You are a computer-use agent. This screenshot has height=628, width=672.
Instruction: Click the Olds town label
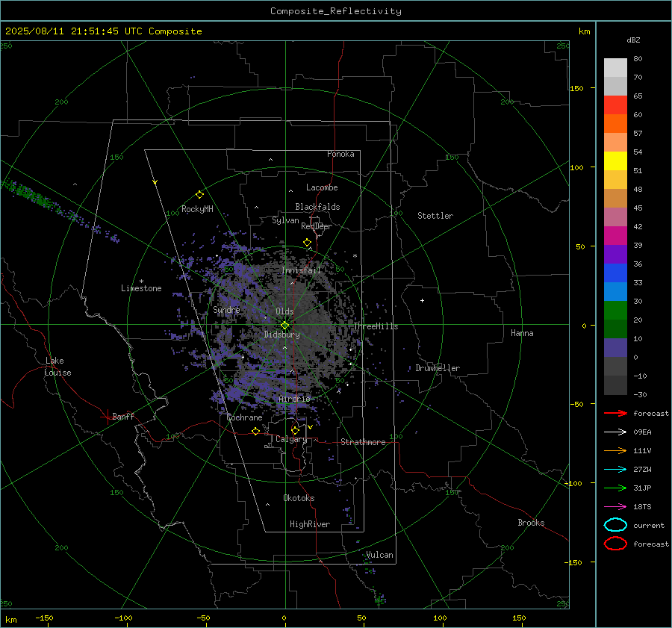click(284, 311)
